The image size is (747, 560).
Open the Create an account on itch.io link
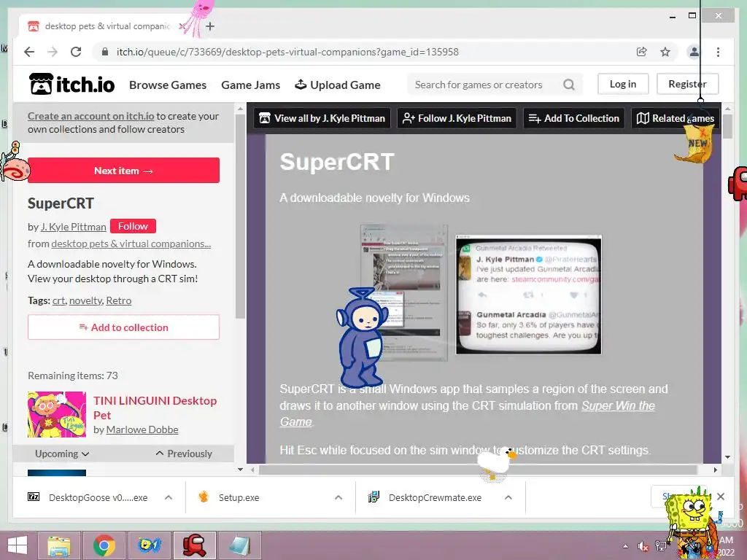click(91, 116)
